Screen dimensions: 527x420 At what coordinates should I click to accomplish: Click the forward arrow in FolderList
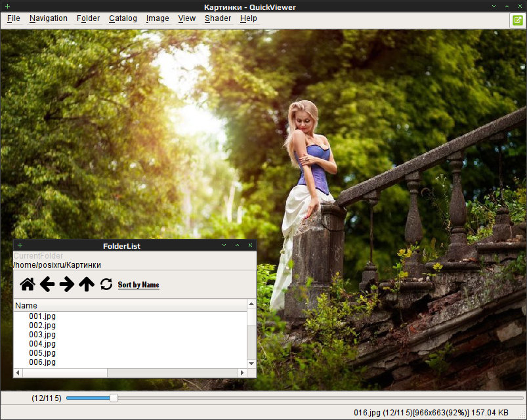click(x=67, y=285)
